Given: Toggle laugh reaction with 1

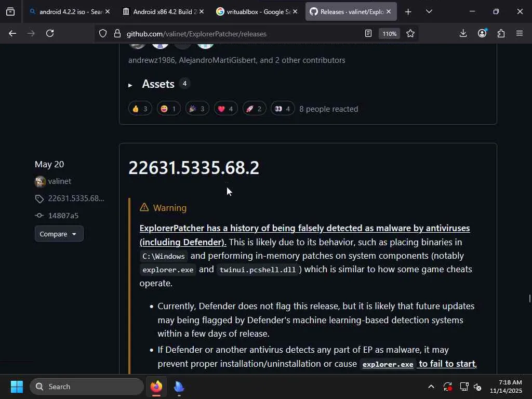Looking at the screenshot, I should click(169, 109).
